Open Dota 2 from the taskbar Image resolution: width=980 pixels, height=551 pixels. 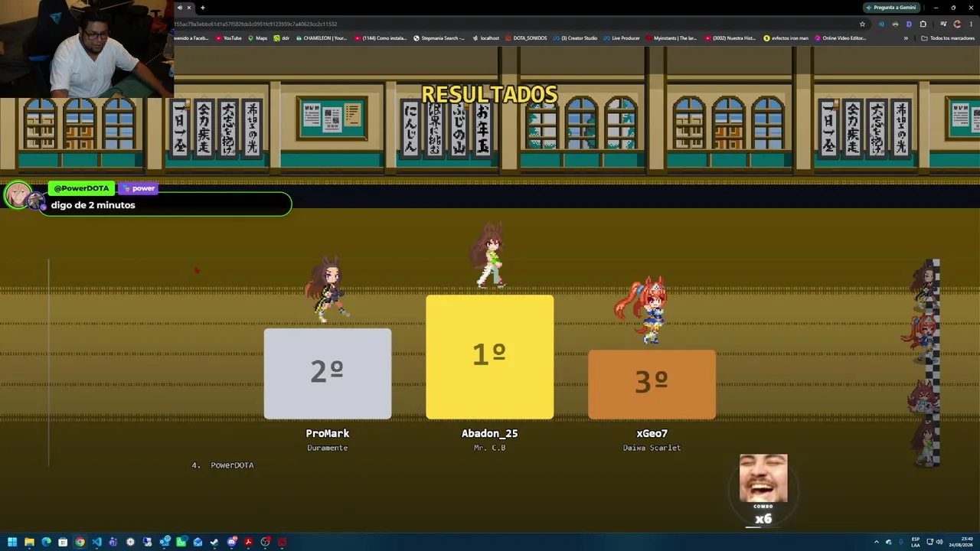(x=282, y=543)
